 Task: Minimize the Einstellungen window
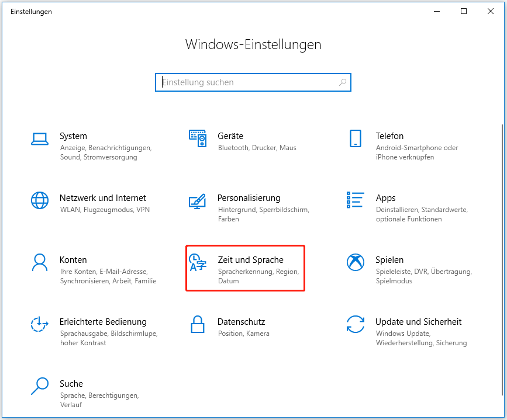[x=437, y=11]
